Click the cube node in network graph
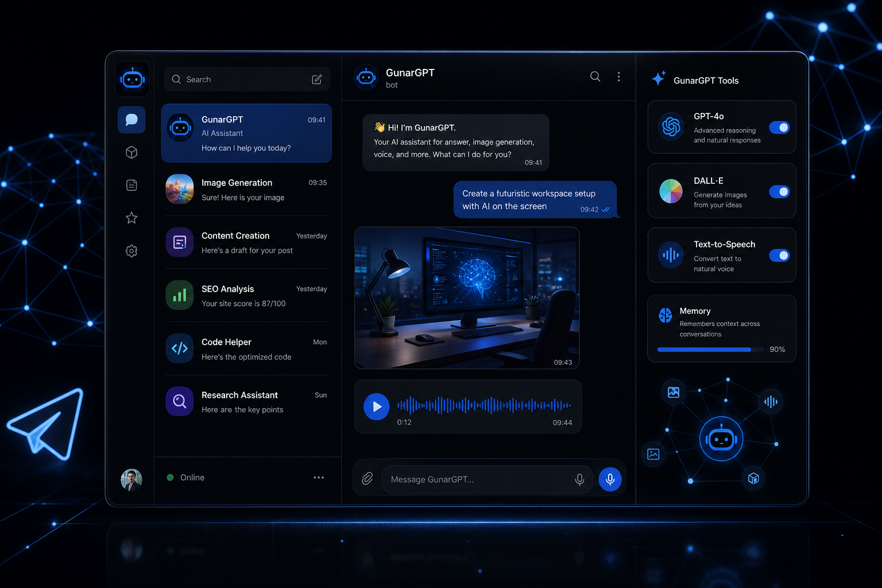The width and height of the screenshot is (882, 588). [754, 478]
